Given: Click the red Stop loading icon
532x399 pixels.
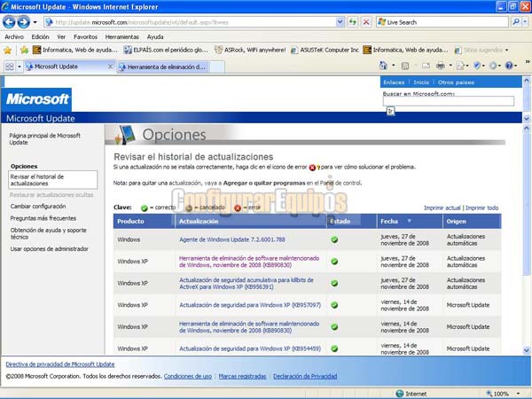Looking at the screenshot, I should tap(366, 22).
